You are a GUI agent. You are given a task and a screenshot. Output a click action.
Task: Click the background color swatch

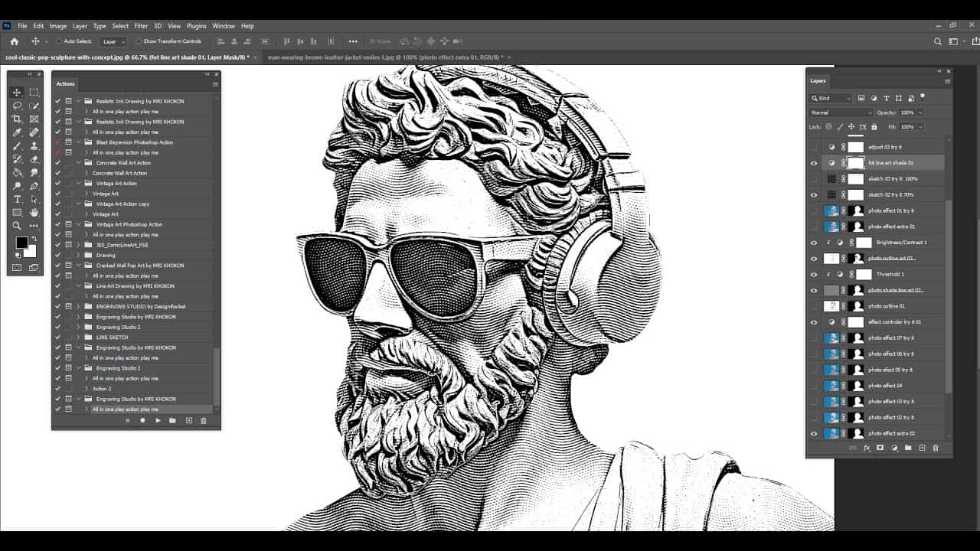click(31, 251)
